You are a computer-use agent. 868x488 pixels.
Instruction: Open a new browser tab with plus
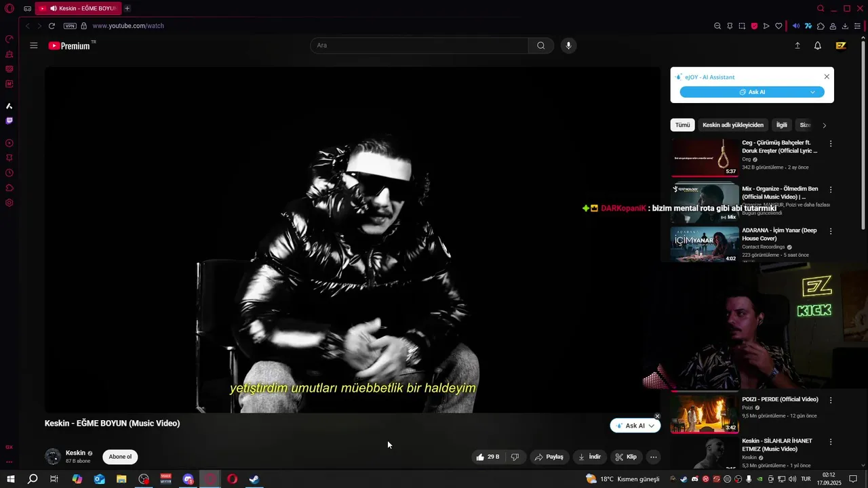click(127, 8)
